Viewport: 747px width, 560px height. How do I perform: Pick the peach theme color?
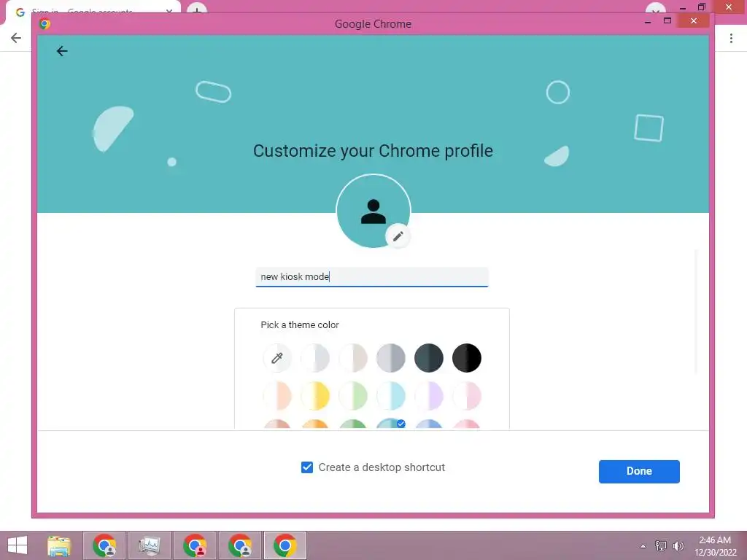click(276, 396)
